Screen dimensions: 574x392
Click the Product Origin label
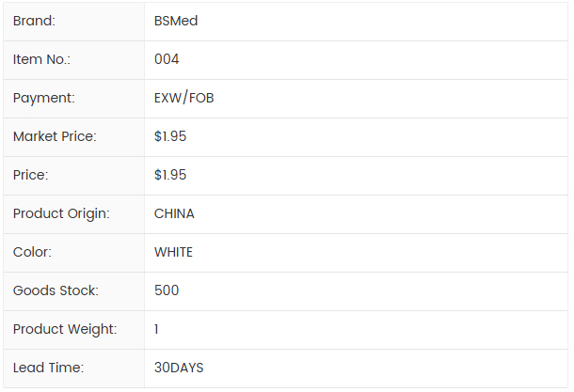(x=61, y=213)
